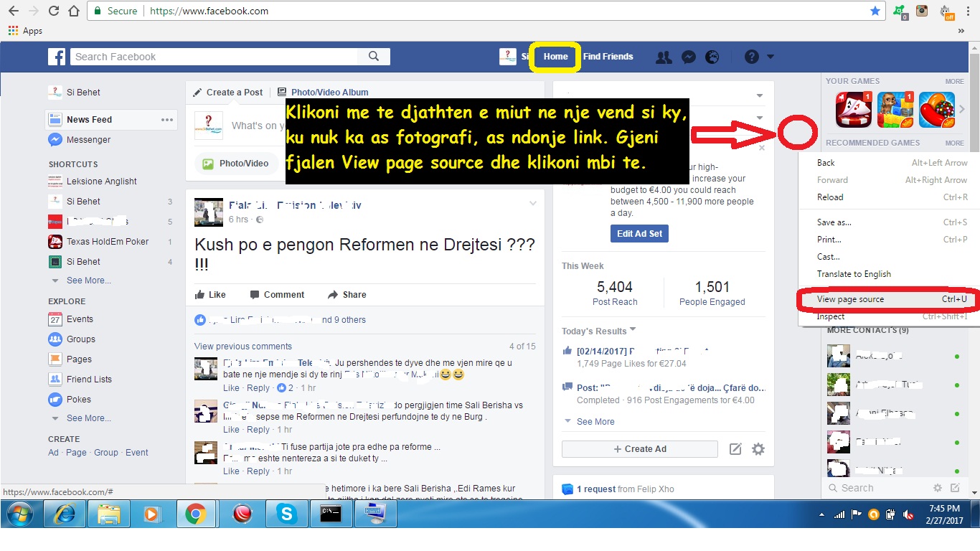Open the Notifications globe icon

(x=712, y=57)
